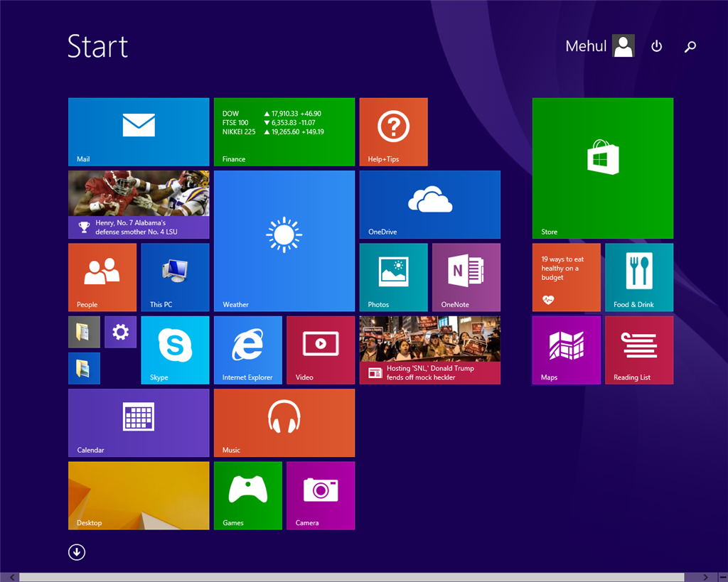The height and width of the screenshot is (582, 728).
Task: Open the Finance tile with stock quotes
Action: (x=284, y=131)
